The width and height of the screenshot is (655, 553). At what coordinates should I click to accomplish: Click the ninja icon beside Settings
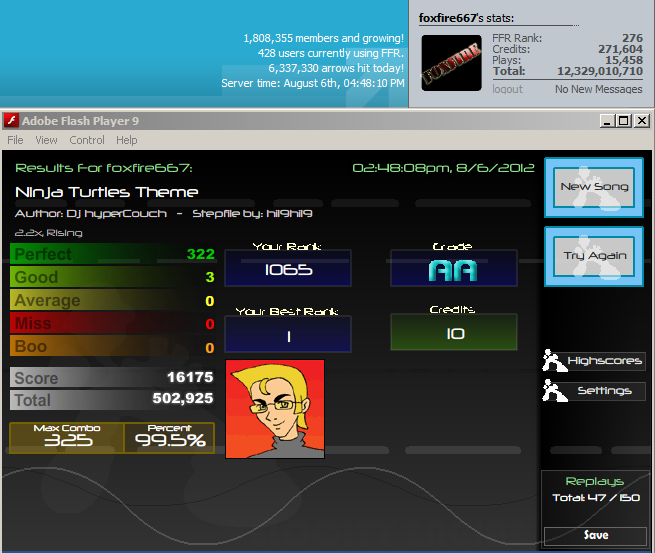[x=554, y=391]
